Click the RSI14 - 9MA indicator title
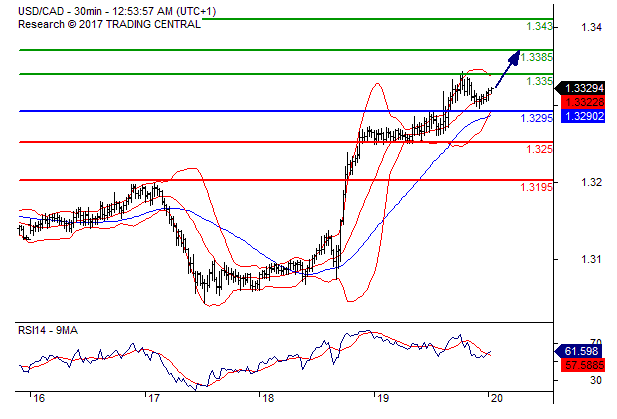This screenshot has height=419, width=617. pos(48,330)
